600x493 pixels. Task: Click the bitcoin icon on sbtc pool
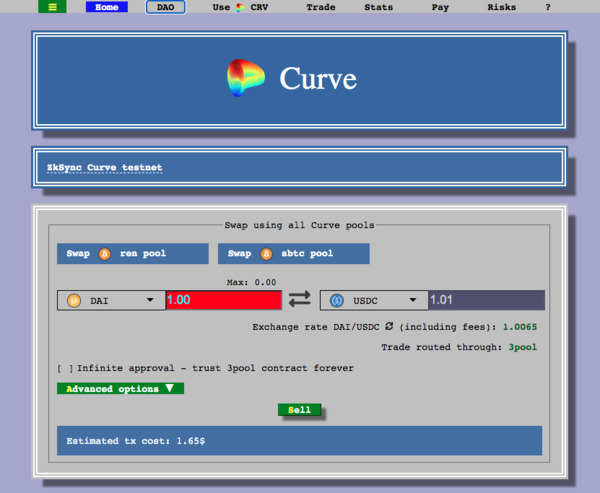pos(266,254)
